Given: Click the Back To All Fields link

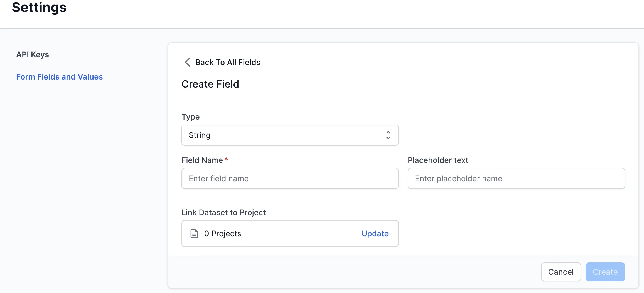Looking at the screenshot, I should point(228,62).
